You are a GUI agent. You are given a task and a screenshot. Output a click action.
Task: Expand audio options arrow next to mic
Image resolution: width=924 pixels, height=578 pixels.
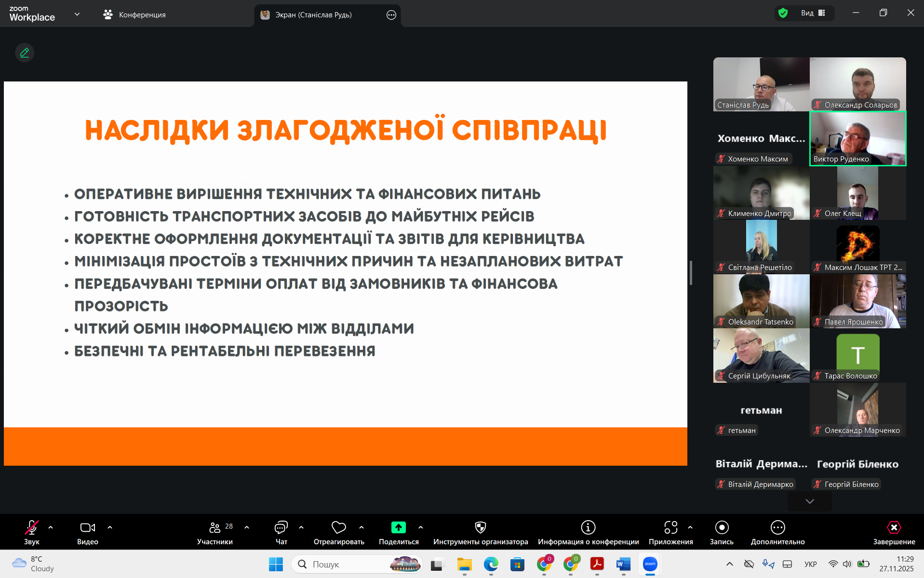tap(51, 527)
